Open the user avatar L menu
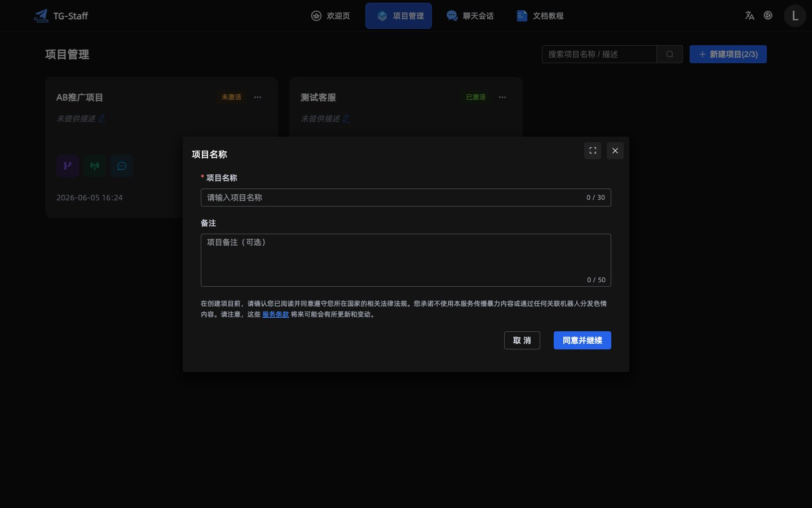The image size is (812, 508). pyautogui.click(x=795, y=16)
